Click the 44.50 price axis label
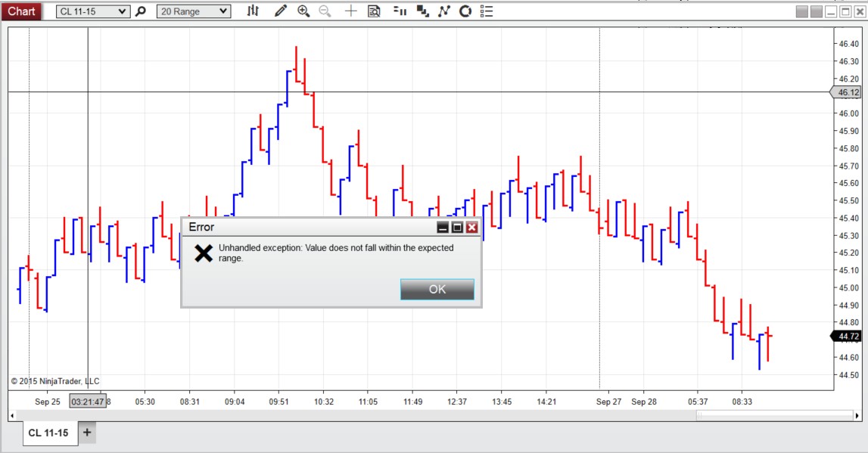This screenshot has width=868, height=453. 848,375
